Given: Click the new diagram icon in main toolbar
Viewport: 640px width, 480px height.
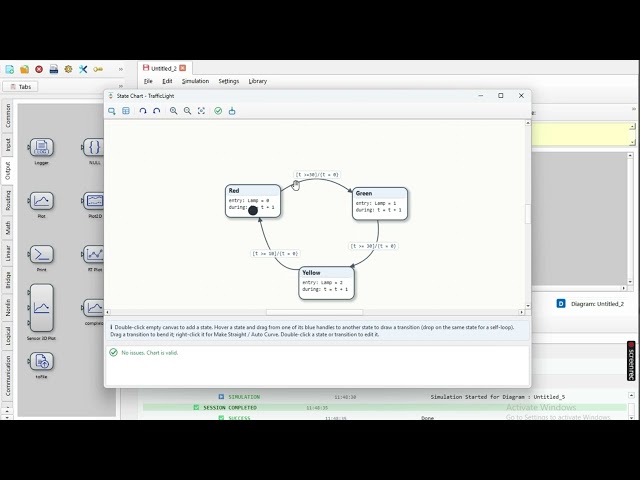Looking at the screenshot, I should (10, 69).
